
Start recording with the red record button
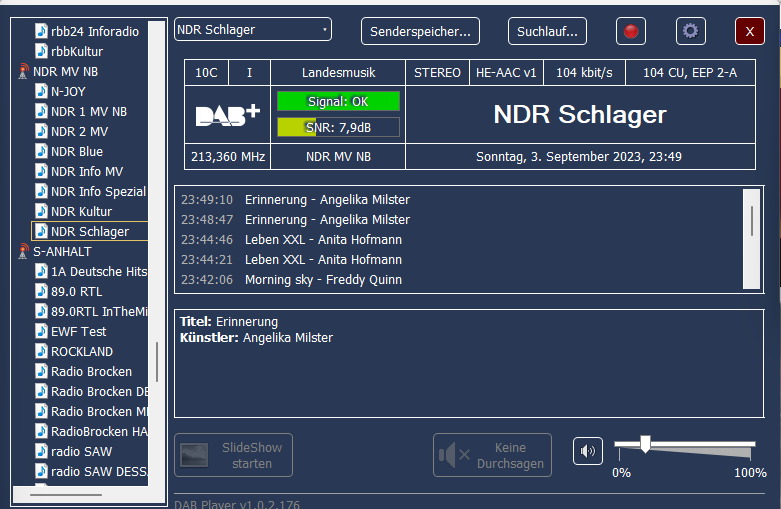tap(631, 31)
